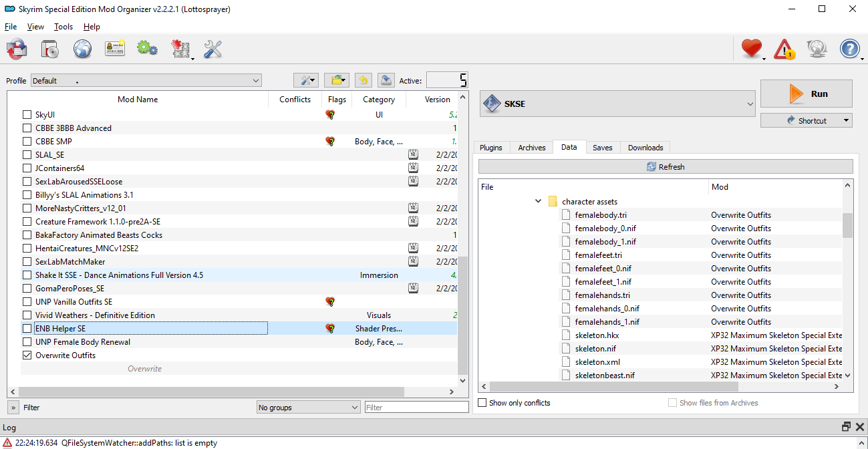Click the UNP Vanilla Outfits flag icon
The image size is (868, 449).
pos(330,302)
